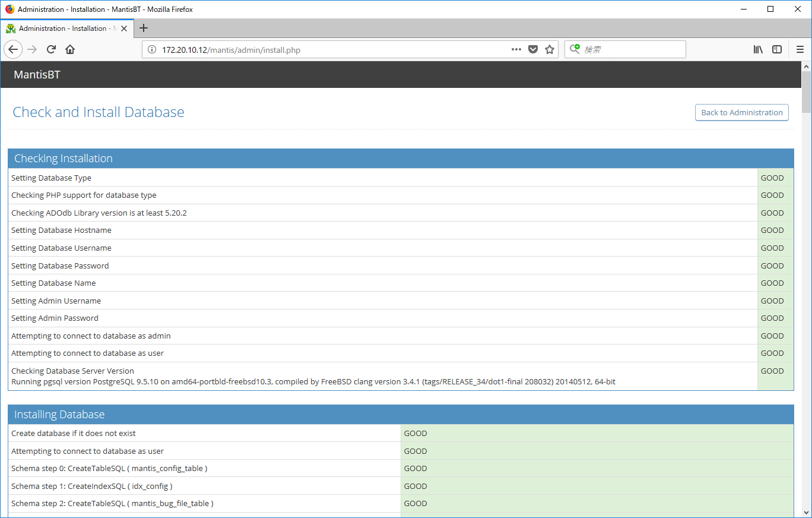This screenshot has height=518, width=812.
Task: Save this page to Pocket
Action: [533, 49]
